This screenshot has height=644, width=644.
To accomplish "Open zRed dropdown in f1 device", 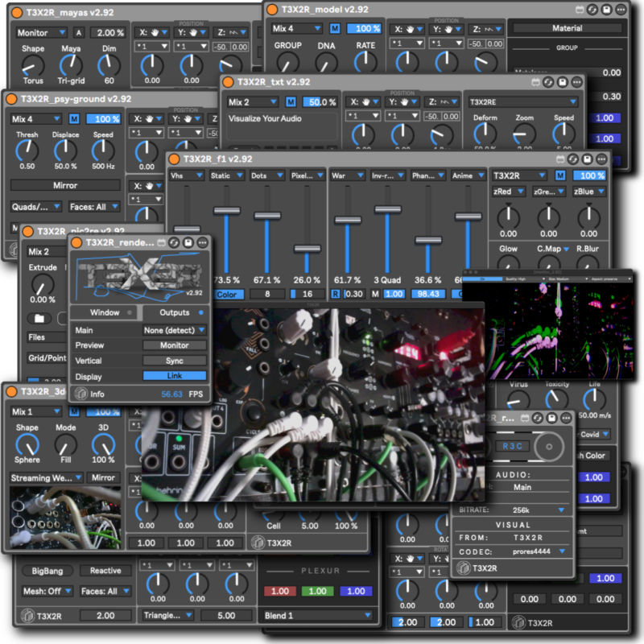I will click(x=509, y=192).
